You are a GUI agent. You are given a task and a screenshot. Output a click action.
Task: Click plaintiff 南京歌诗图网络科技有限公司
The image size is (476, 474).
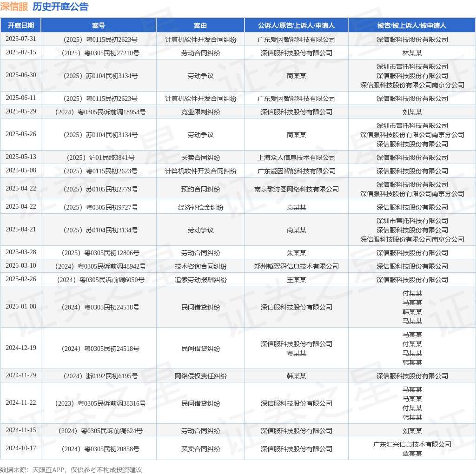tap(296, 189)
